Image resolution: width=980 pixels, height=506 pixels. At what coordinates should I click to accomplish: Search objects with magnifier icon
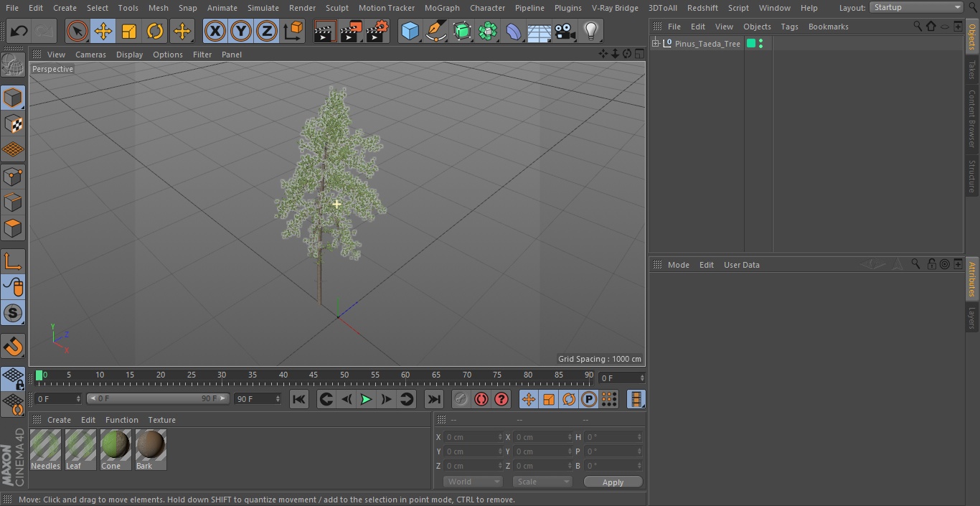(x=918, y=26)
